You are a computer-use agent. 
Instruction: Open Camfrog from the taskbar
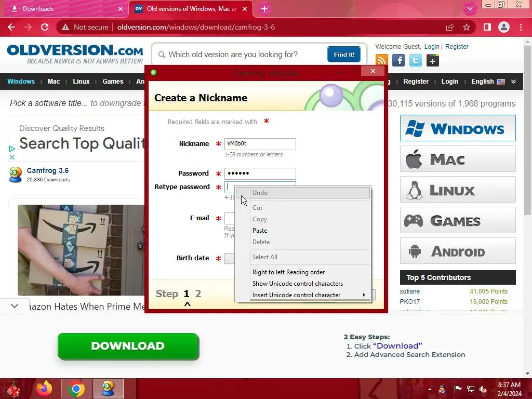click(108, 389)
